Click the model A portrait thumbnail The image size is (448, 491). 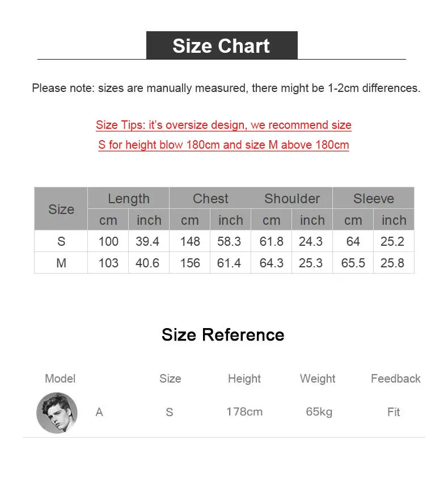[57, 413]
